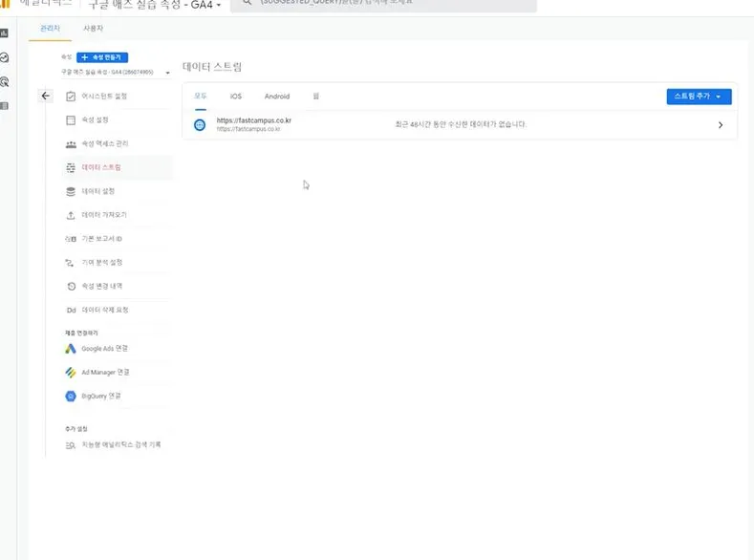The image size is (754, 560).
Task: Open Google Ads 연결 via its logo icon
Action: 71,349
